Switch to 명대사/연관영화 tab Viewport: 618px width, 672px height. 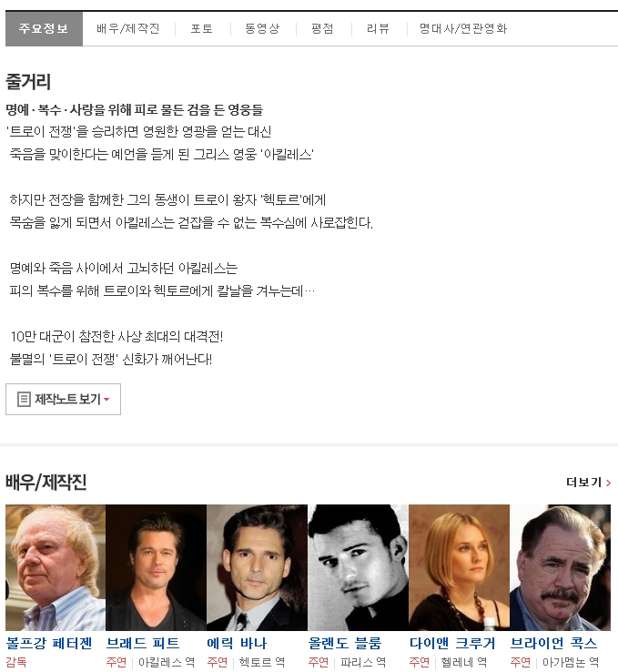coord(463,29)
